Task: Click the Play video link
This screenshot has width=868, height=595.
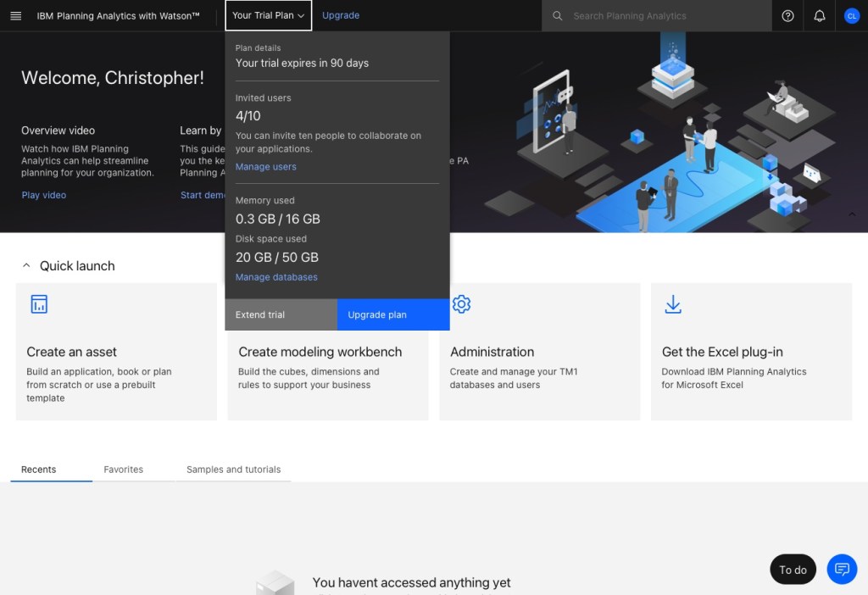Action: [43, 195]
